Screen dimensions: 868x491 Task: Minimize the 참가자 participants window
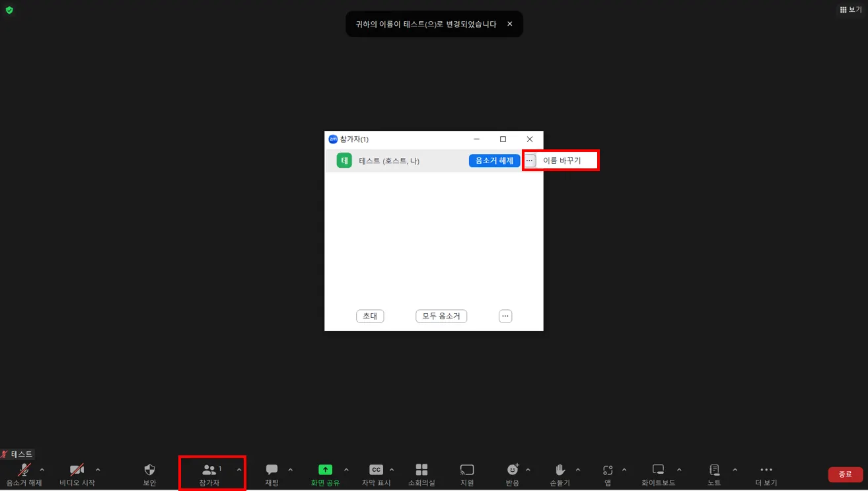click(x=476, y=139)
